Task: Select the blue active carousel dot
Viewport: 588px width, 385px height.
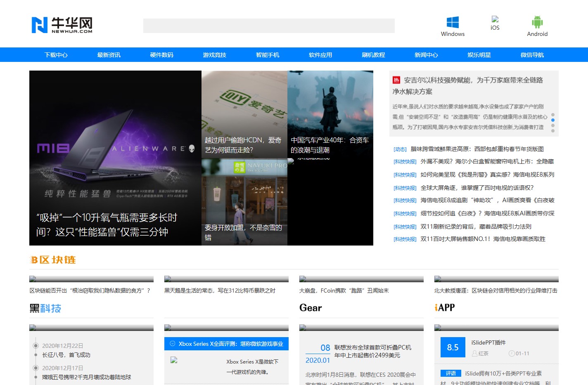Action: (553, 120)
